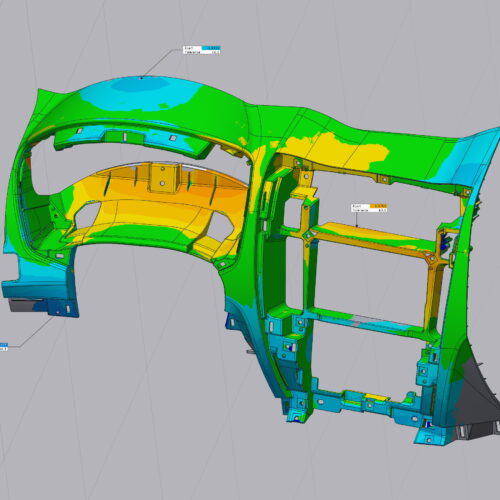Pick the annotation point on the light-blue top hump
This screenshot has width=500, height=500.
pos(141,78)
